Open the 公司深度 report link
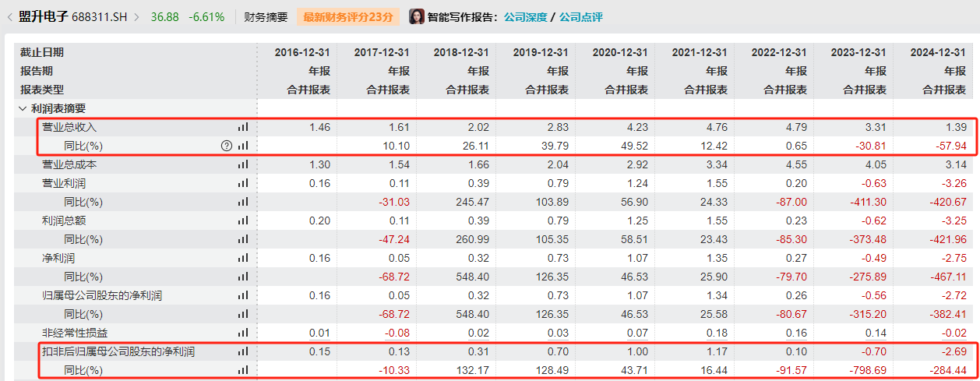The image size is (980, 381). point(524,16)
